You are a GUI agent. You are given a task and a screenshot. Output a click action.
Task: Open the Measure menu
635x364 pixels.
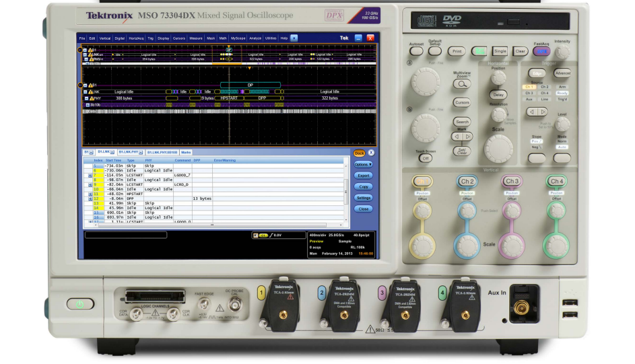195,38
